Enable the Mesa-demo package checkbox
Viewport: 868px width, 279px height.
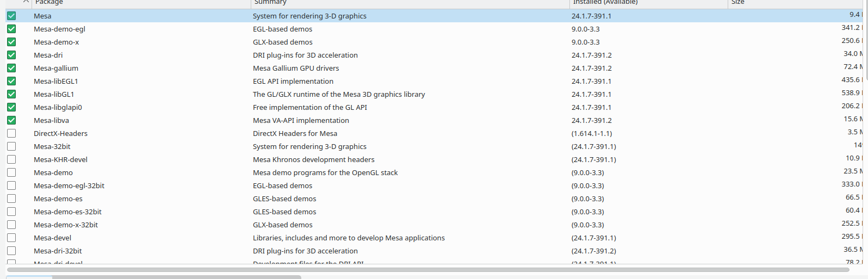[x=11, y=172]
